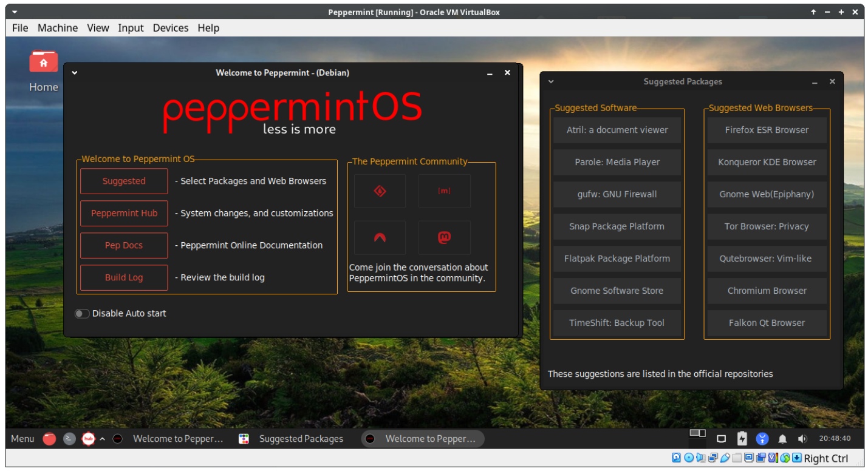Open the Peppermint Hub icon on the taskbar
This screenshot has width=868, height=474.
89,438
